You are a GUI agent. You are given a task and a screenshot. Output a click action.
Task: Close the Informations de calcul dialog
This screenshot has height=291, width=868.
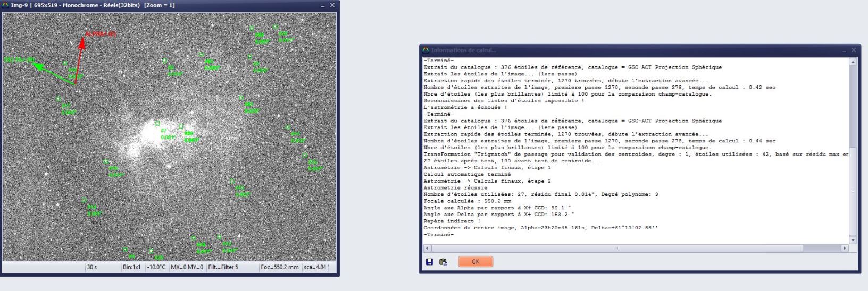(854, 50)
